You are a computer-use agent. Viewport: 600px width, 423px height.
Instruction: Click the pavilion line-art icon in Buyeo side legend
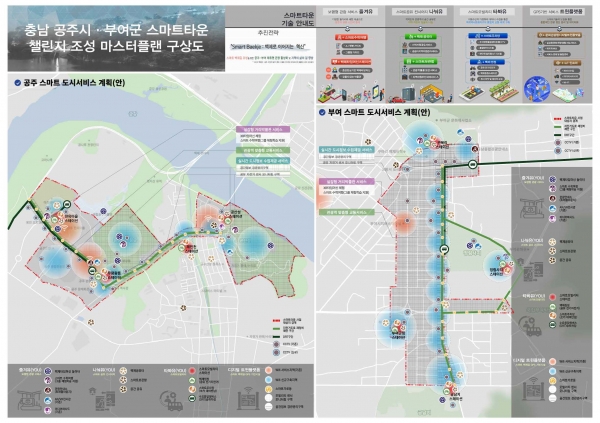click(x=532, y=208)
